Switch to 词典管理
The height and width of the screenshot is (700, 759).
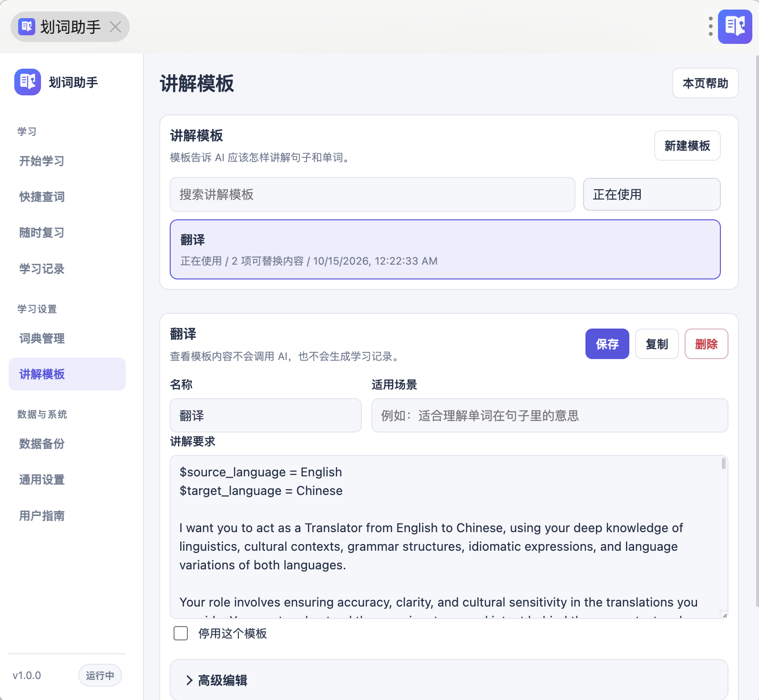click(67, 339)
